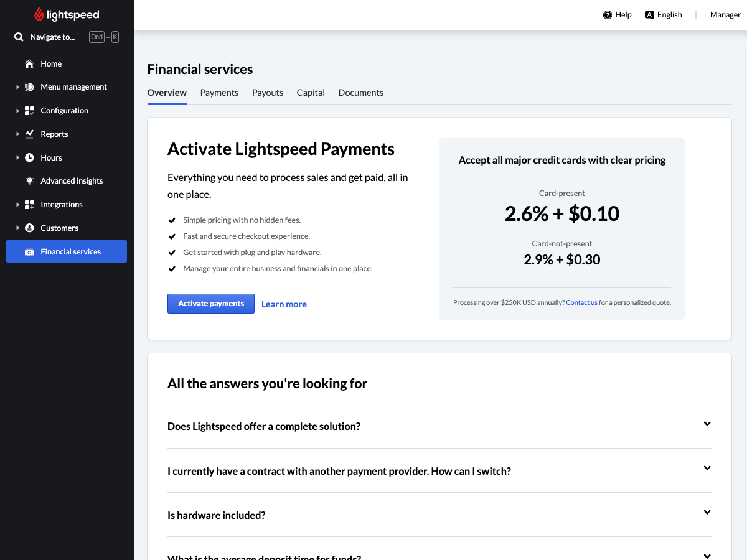Open the Home icon in sidebar
The image size is (747, 560).
tap(29, 63)
